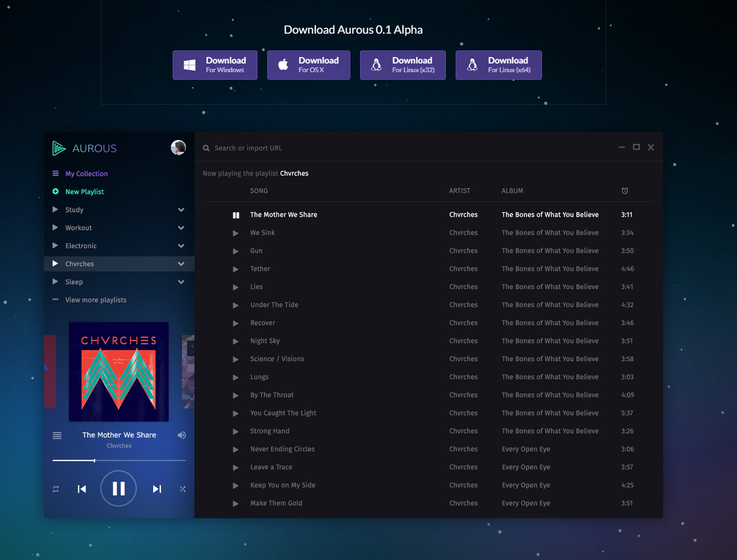The width and height of the screenshot is (737, 560).
Task: Pause The Mother We Share in song list
Action: (x=236, y=215)
